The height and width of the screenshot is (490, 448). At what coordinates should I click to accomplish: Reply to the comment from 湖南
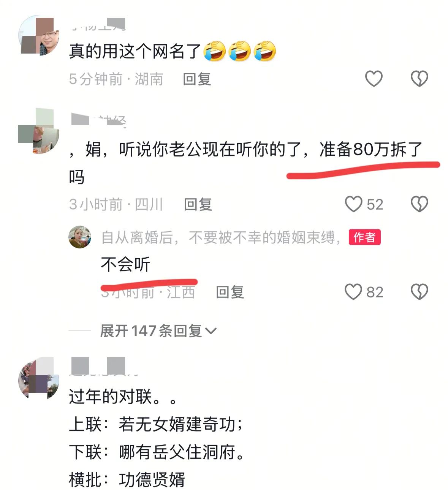tap(197, 79)
